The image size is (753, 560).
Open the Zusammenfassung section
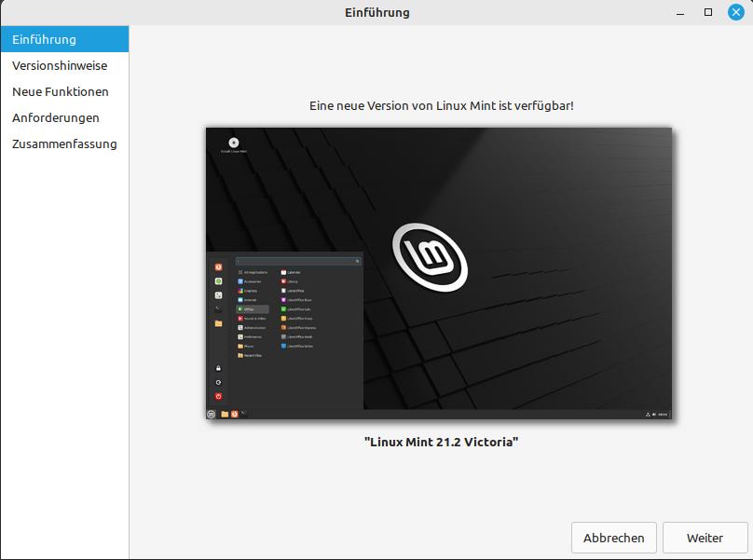(x=63, y=143)
